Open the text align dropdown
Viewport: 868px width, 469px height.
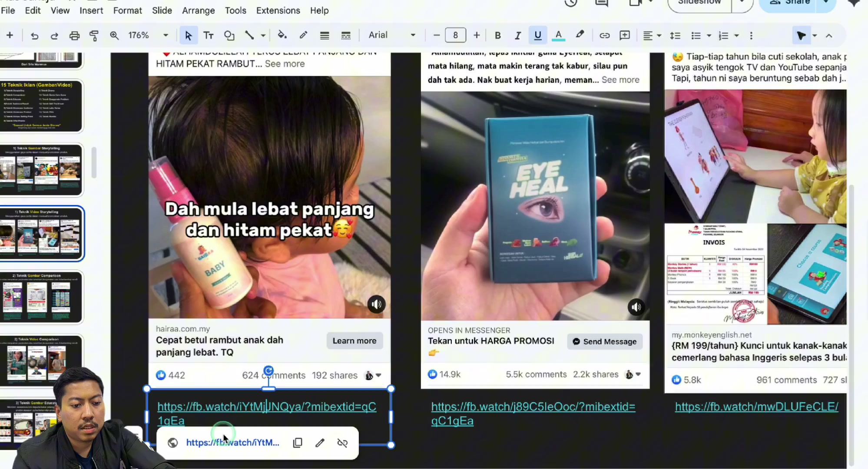pyautogui.click(x=652, y=35)
